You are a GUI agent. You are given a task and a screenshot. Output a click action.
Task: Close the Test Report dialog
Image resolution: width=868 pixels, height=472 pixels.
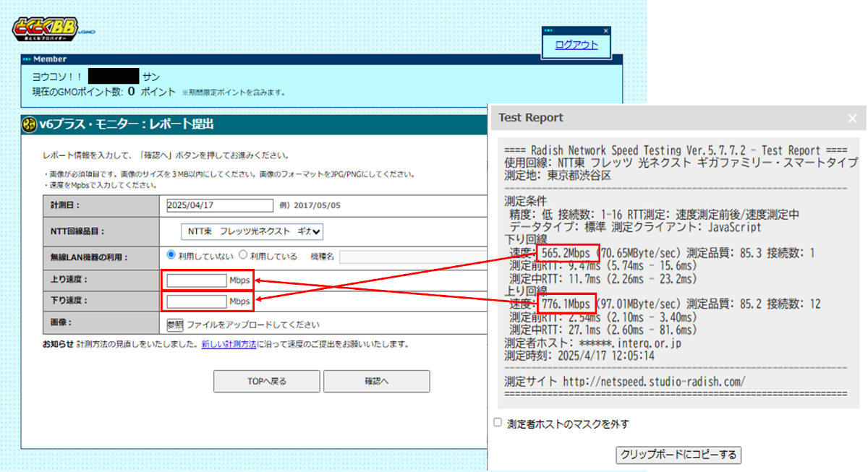click(852, 118)
